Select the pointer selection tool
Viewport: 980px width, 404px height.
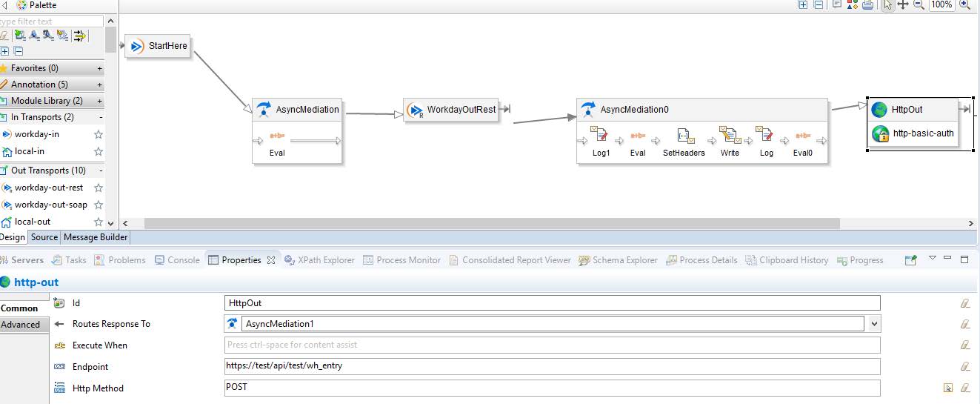pos(888,4)
